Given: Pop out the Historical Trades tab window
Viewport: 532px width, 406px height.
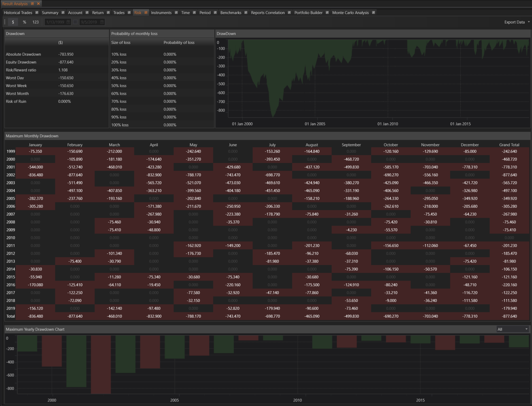Looking at the screenshot, I should 37,13.
